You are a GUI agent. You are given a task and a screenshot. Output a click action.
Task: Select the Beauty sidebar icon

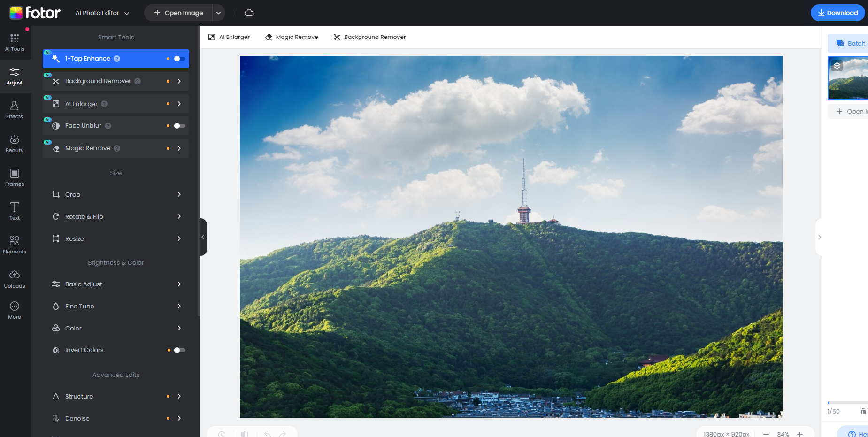click(x=15, y=144)
